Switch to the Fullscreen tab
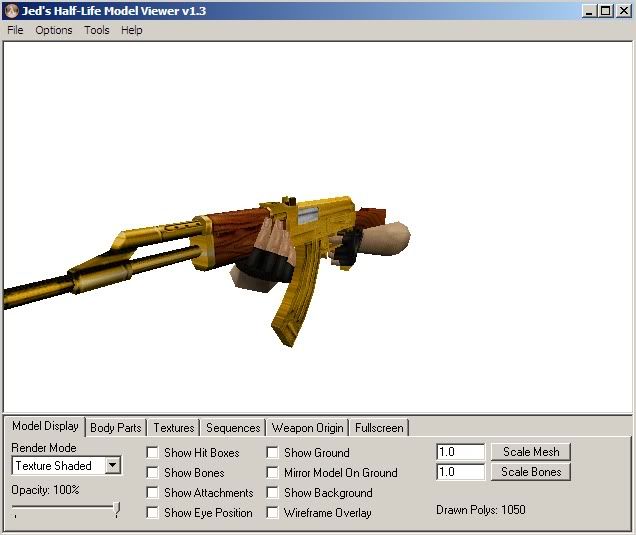The width and height of the screenshot is (636, 535). tap(379, 428)
